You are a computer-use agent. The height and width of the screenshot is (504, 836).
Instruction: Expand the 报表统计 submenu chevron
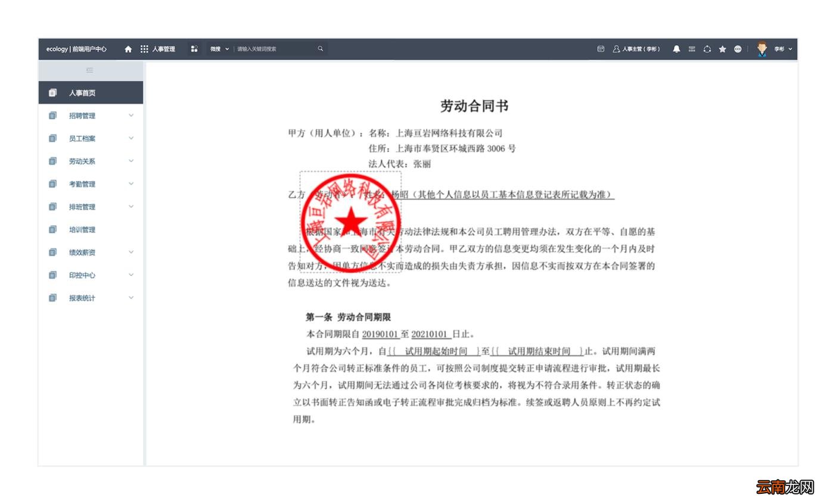tap(131, 297)
